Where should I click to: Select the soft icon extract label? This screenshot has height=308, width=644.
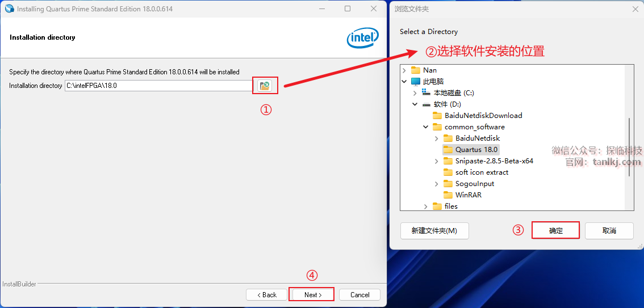coord(482,172)
